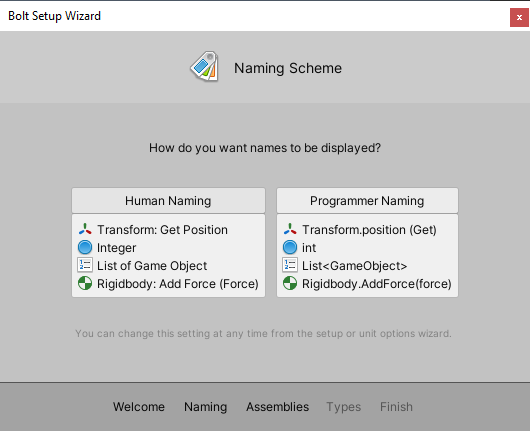Click the List of Game Object icon

click(85, 265)
